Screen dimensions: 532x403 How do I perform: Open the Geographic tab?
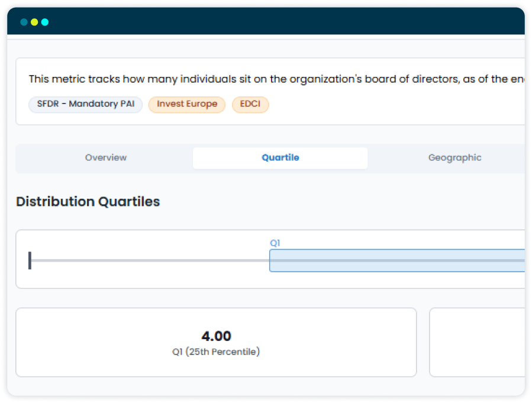[454, 158]
